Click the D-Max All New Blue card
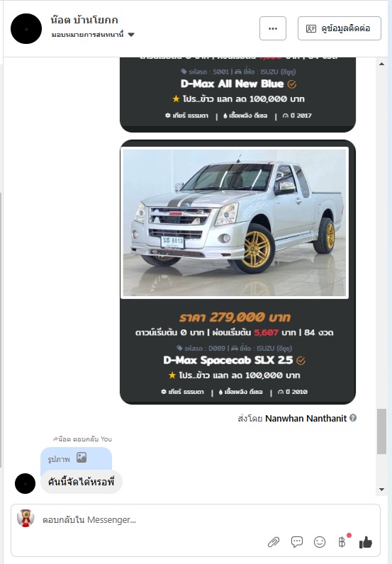 237,94
